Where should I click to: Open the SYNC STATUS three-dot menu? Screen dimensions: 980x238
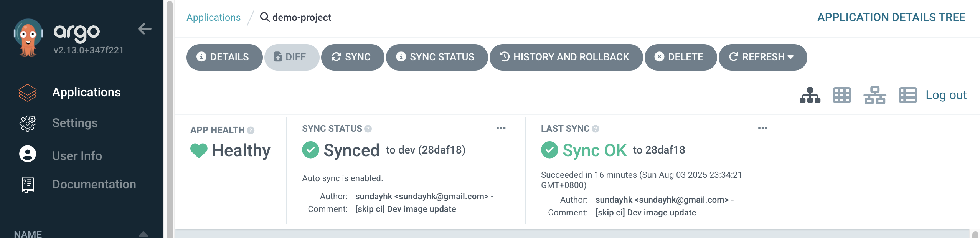click(501, 128)
